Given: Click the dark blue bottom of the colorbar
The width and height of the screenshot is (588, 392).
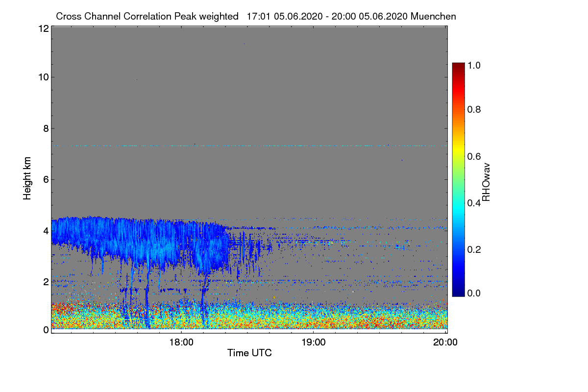Looking at the screenshot, I should pyautogui.click(x=458, y=292).
